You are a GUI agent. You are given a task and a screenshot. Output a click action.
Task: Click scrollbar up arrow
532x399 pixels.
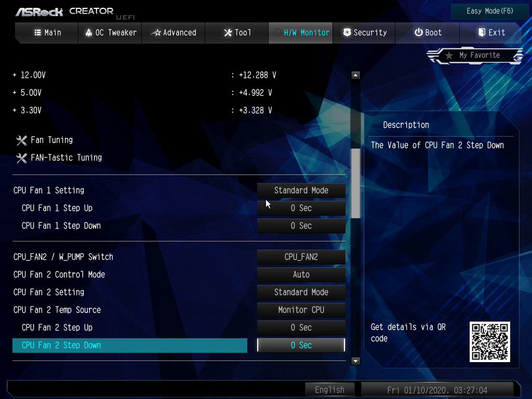pyautogui.click(x=355, y=75)
